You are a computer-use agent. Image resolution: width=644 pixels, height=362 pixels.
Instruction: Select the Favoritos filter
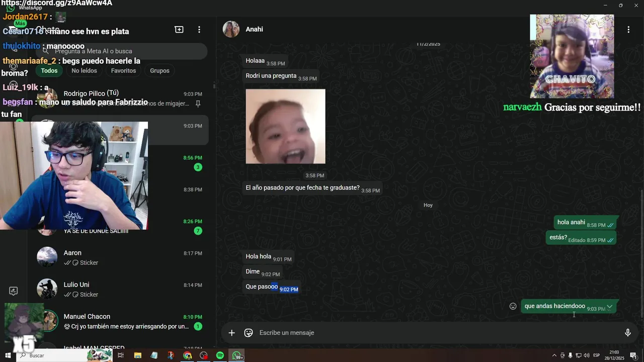tap(123, 71)
